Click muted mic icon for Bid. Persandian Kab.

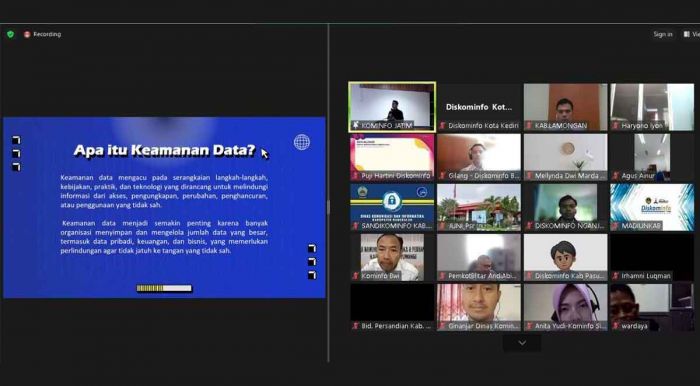click(356, 326)
